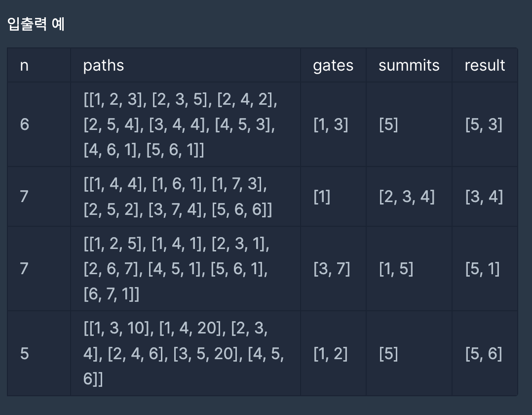532x415 pixels.
Task: Click the paths cell starting [[1, 3, 10]
Action: [186, 353]
